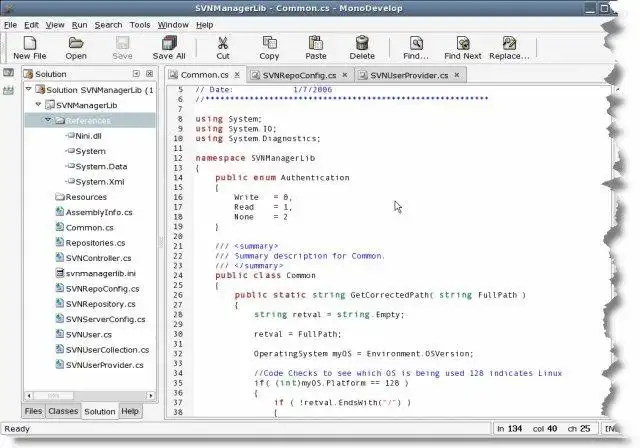
Task: Click the solution tree scroll-right arrow
Action: pos(151,395)
